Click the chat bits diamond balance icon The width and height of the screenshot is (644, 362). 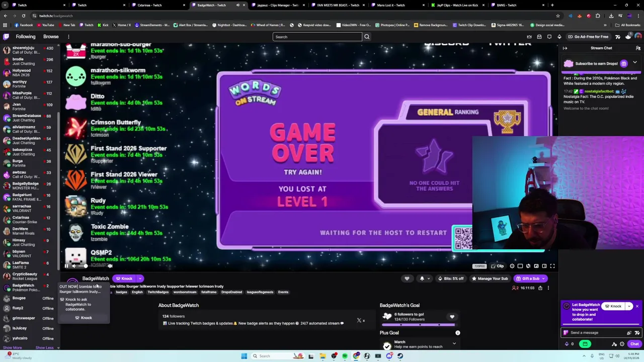[x=569, y=344]
